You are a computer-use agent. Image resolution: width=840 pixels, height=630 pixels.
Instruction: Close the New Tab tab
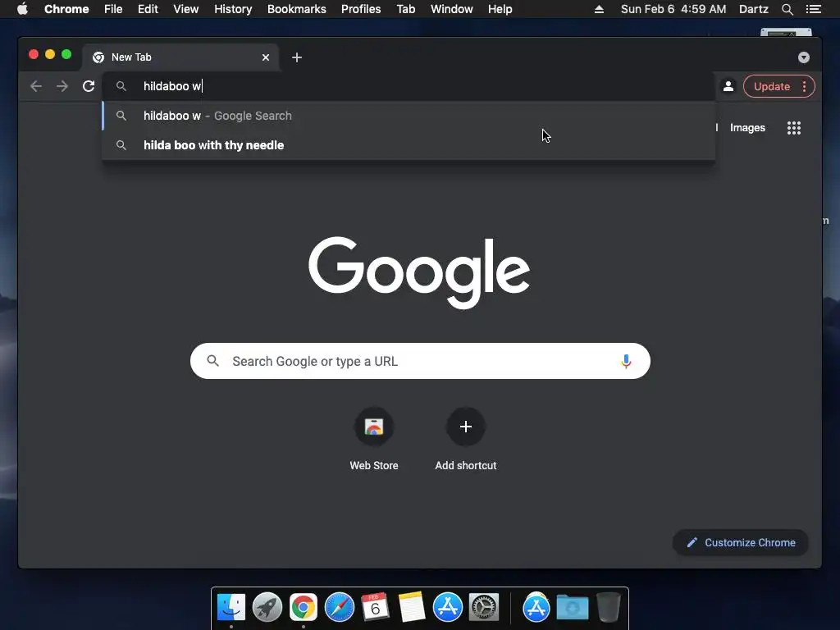(266, 57)
